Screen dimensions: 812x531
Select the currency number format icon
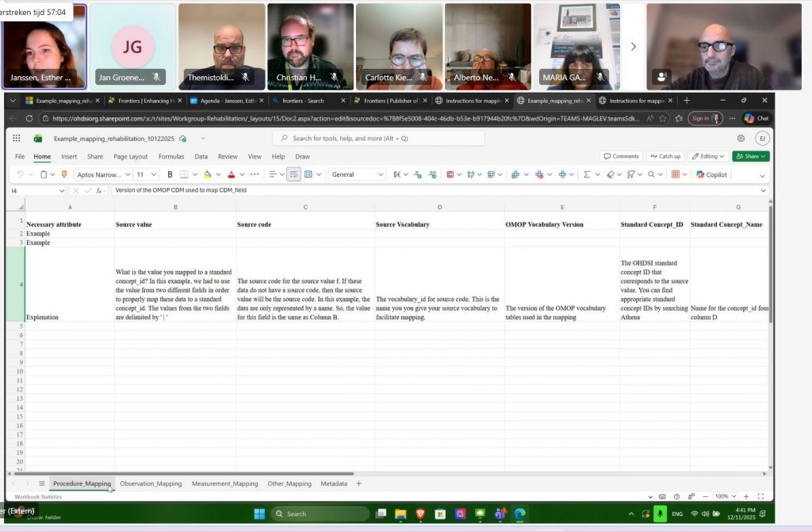(396, 174)
